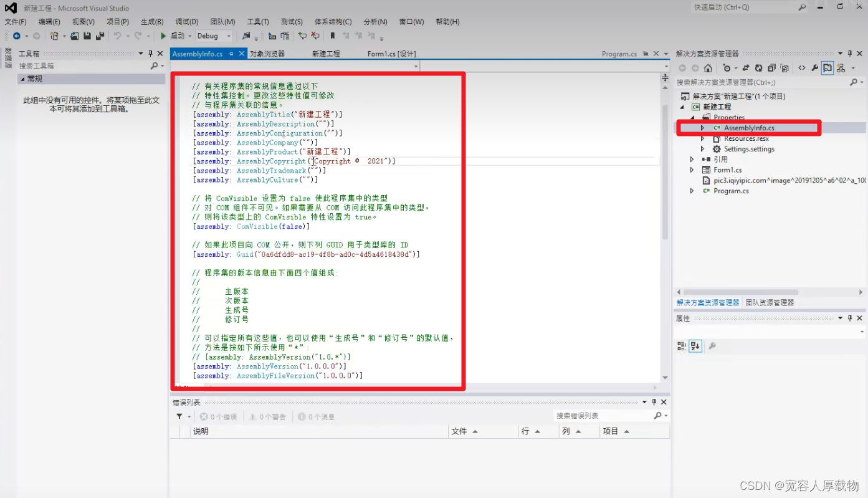The image size is (868, 498).
Task: Select the solution node 解决方案"新建工程"
Action: 734,97
